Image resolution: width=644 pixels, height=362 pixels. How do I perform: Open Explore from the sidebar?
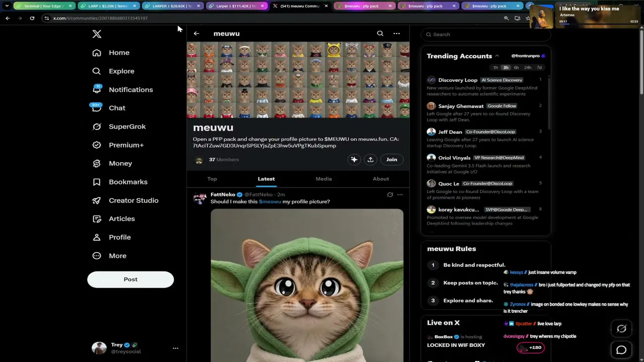coord(113,71)
